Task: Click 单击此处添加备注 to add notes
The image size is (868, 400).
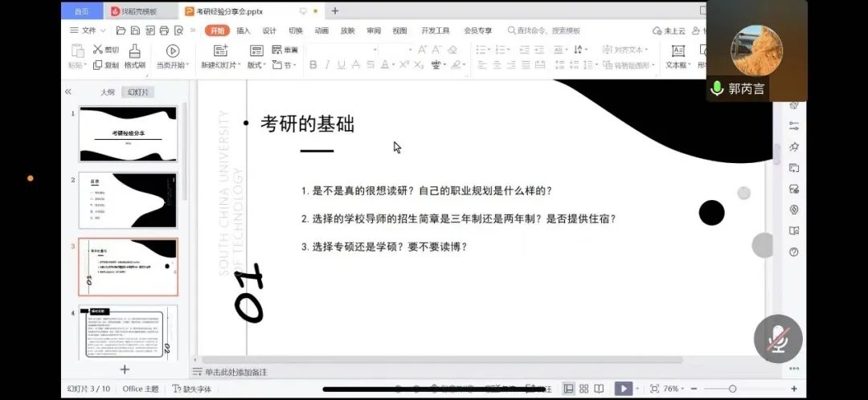Action: coord(235,372)
